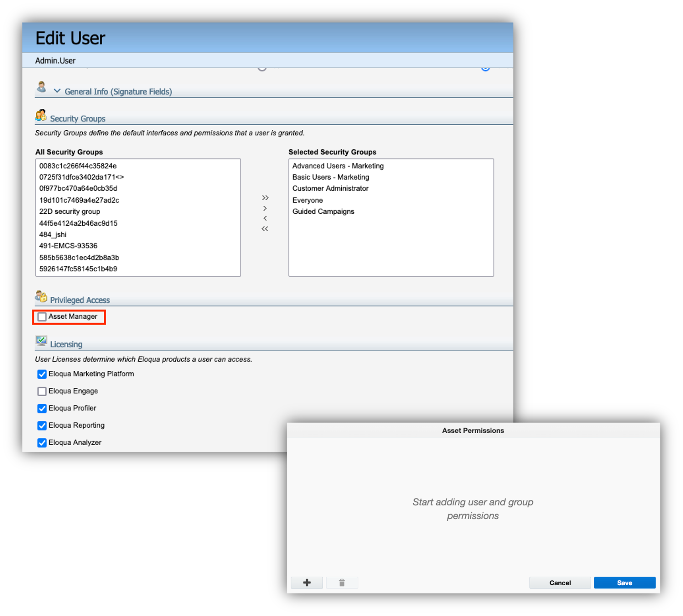Click single left arrow to remove group
Screen dimensions: 683x616
(265, 218)
